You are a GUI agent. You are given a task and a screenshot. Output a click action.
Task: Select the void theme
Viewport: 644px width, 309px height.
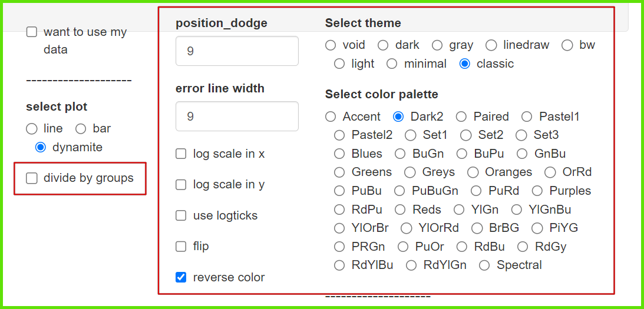click(331, 45)
